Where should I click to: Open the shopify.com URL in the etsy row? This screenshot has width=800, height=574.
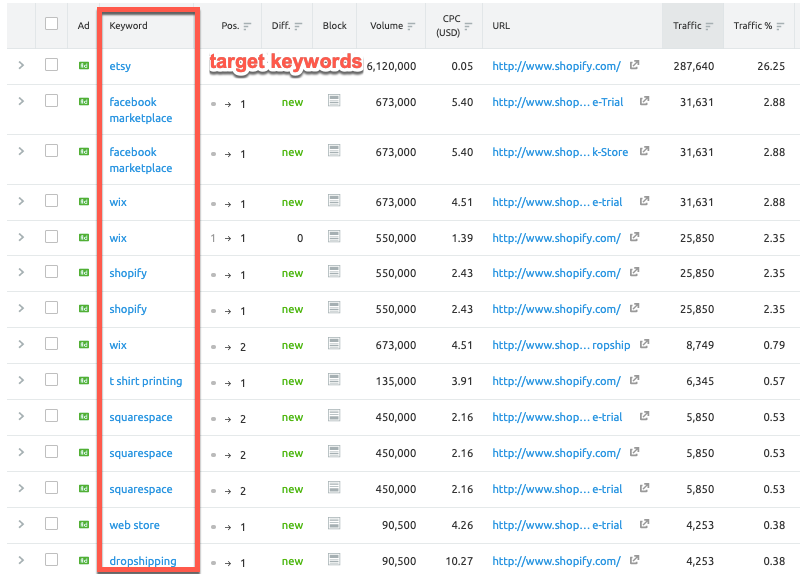556,66
